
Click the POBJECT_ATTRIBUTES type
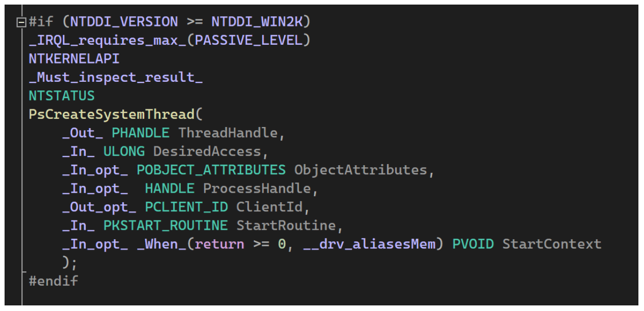(211, 170)
